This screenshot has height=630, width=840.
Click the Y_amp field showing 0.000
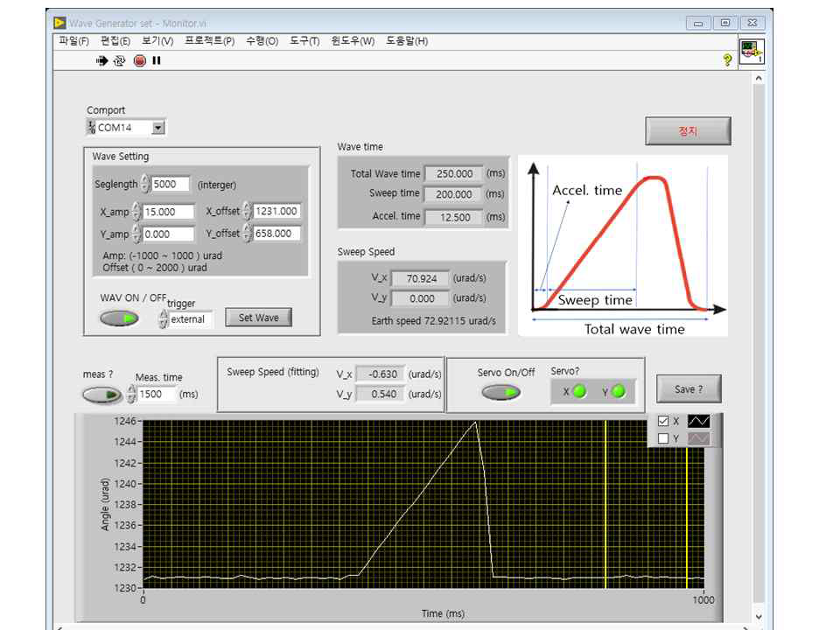click(x=168, y=234)
